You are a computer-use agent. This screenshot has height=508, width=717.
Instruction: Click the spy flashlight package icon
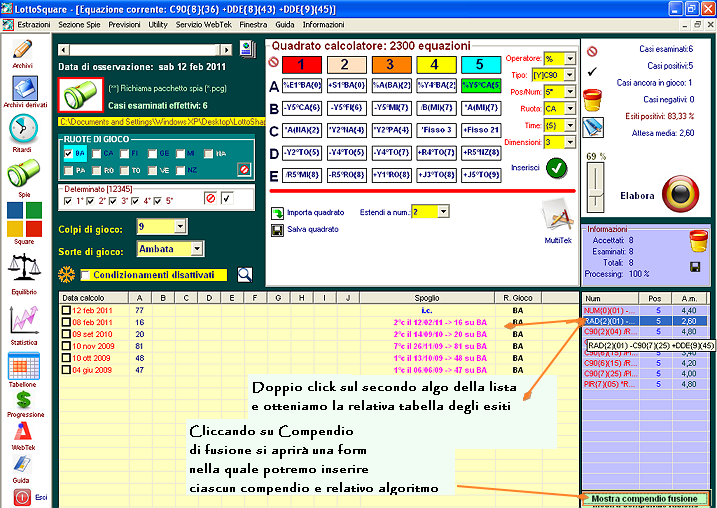point(81,95)
